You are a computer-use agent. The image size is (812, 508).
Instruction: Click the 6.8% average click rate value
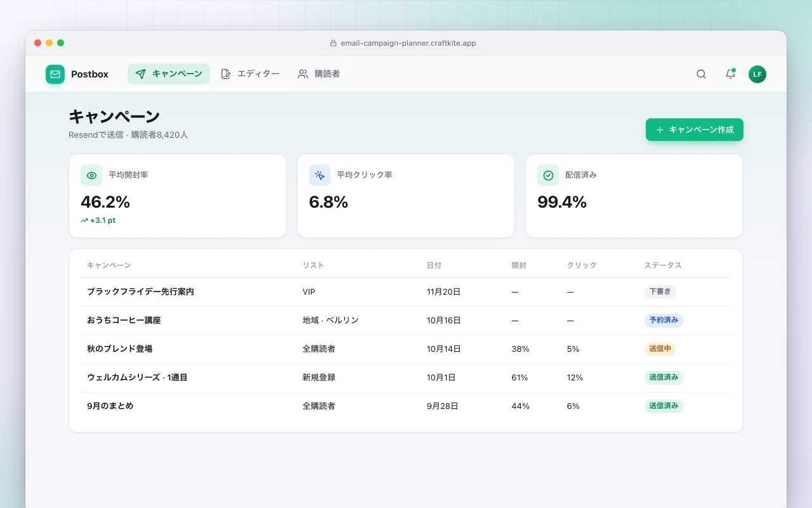click(329, 202)
